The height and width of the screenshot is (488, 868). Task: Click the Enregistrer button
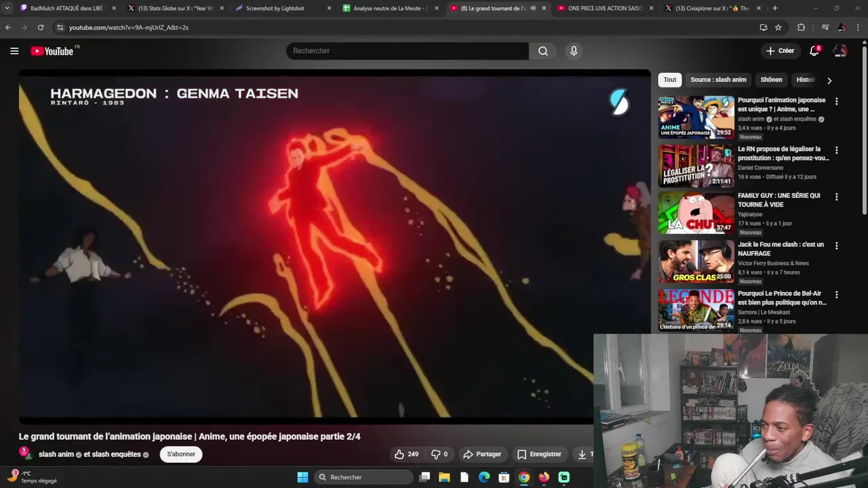point(539,454)
